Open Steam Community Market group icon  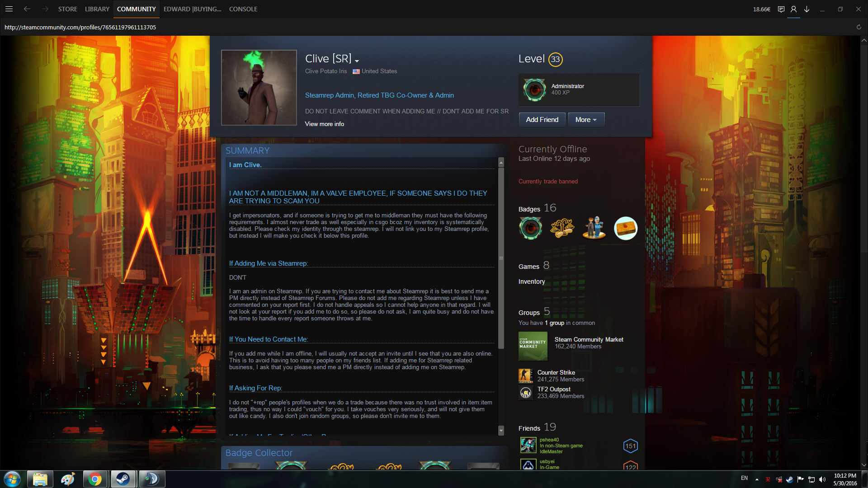pos(533,346)
